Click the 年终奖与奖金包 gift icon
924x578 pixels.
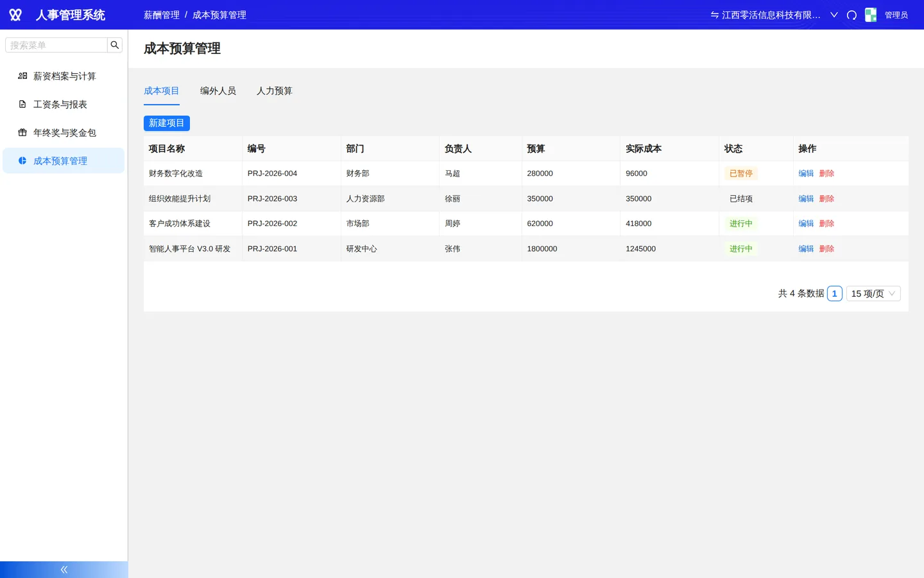tap(22, 132)
